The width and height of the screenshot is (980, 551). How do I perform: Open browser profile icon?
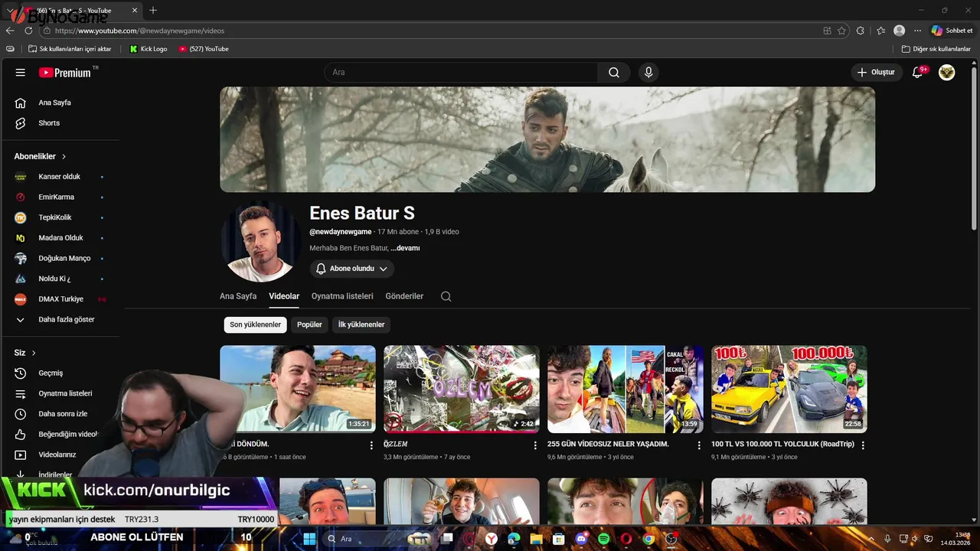point(899,31)
